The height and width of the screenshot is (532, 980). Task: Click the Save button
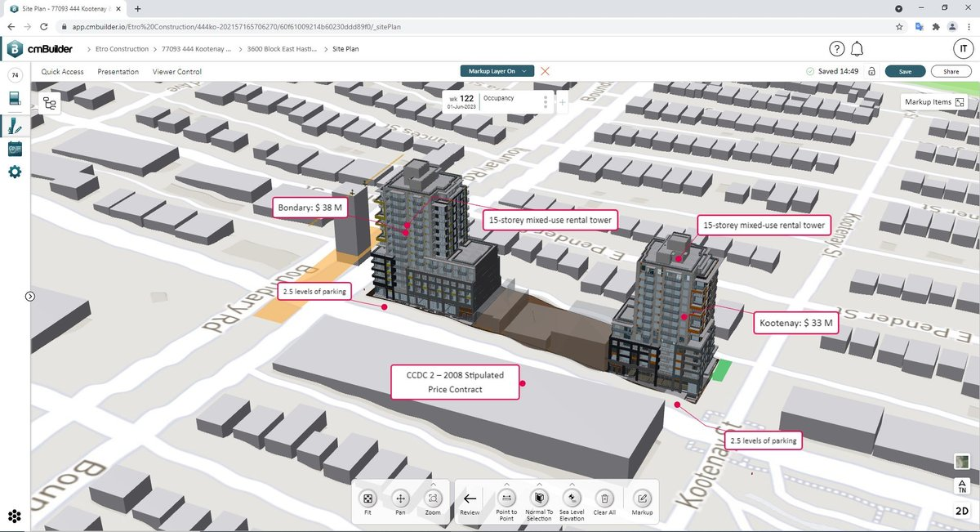905,71
